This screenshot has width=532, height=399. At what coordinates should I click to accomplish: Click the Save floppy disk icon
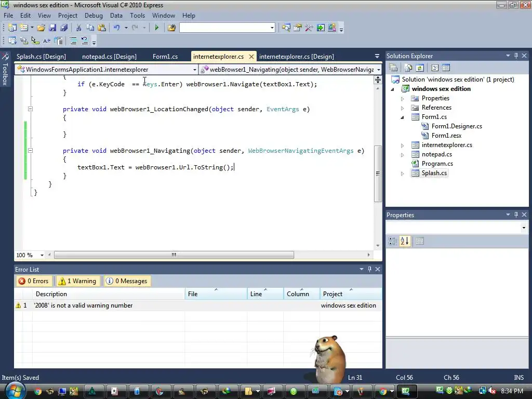click(52, 28)
